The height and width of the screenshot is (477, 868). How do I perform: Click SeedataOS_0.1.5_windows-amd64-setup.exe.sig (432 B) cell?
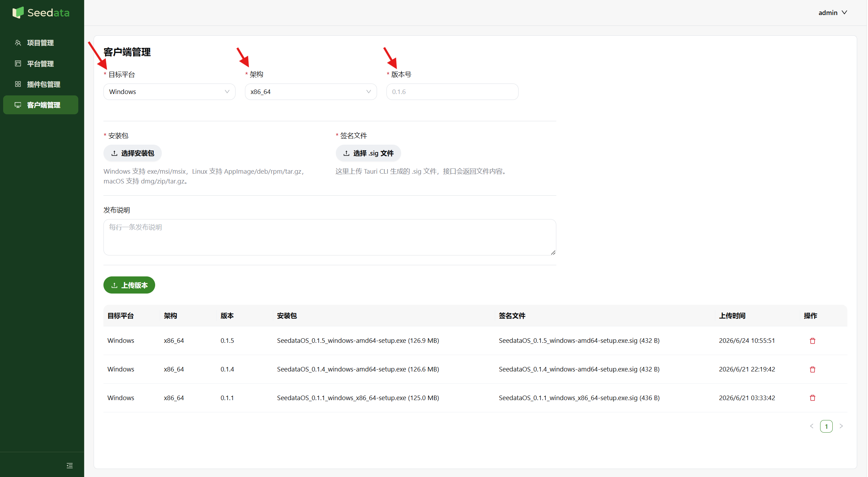click(x=579, y=340)
